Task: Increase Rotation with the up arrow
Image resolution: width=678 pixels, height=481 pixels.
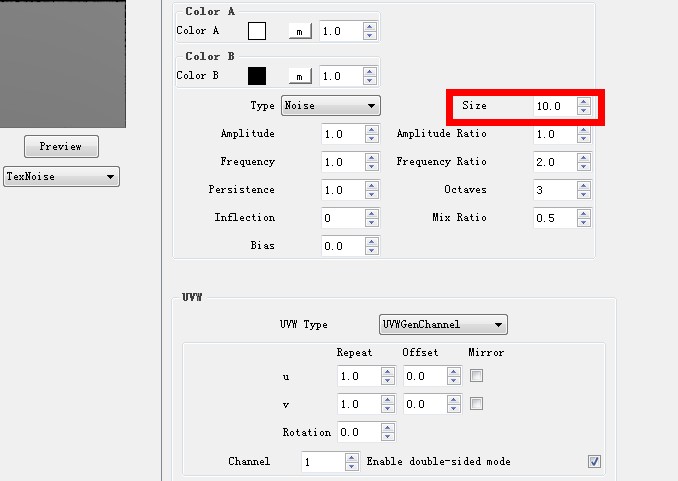Action: (388, 428)
